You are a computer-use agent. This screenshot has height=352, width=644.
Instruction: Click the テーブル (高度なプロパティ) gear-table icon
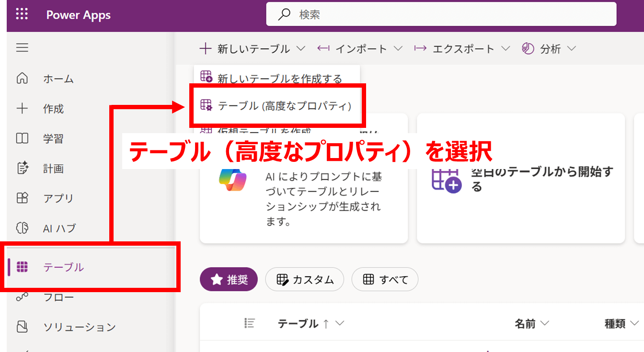tap(206, 105)
